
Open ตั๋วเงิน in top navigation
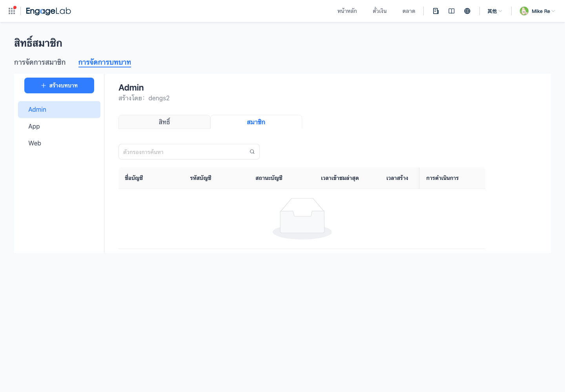[380, 11]
